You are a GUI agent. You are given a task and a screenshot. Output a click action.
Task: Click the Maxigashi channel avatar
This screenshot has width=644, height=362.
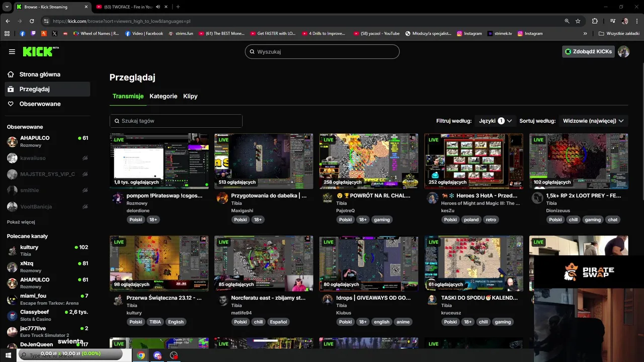[222, 198]
